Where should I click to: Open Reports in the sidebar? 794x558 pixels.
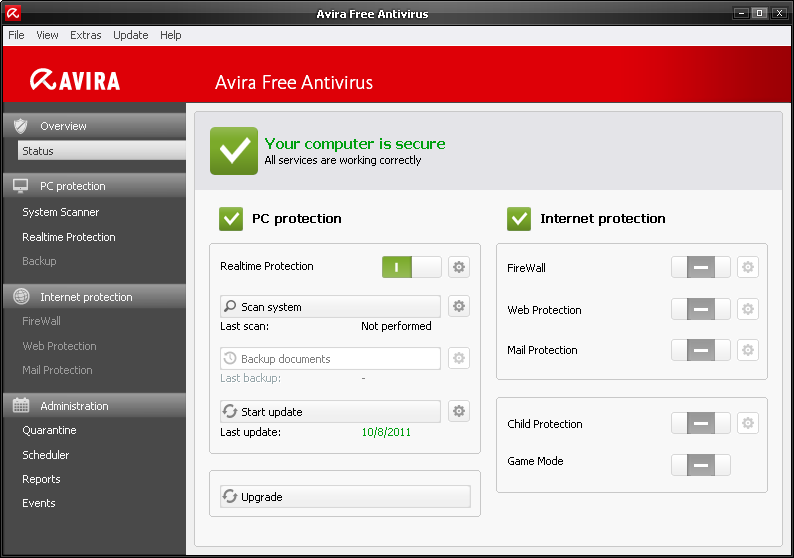click(41, 479)
